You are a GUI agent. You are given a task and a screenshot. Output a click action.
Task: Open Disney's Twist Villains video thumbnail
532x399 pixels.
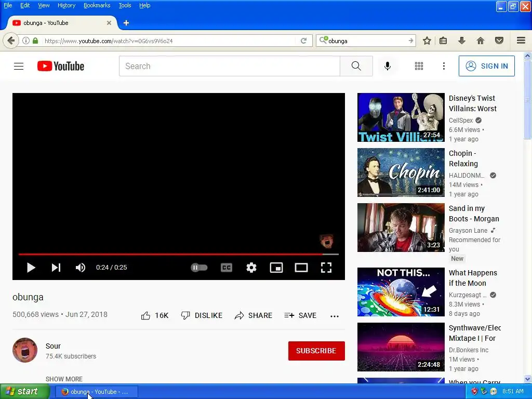(401, 117)
